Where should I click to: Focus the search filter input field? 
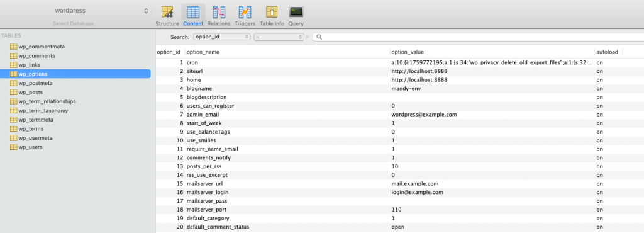(x=479, y=37)
